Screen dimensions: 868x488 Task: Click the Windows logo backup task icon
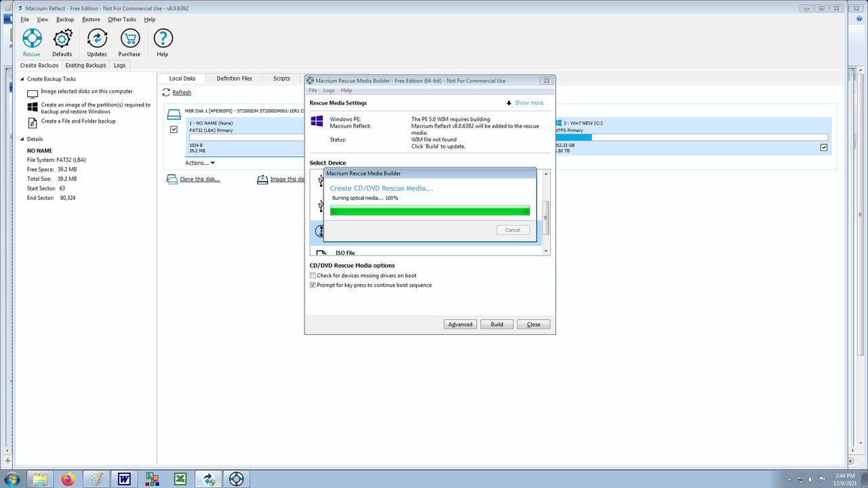click(x=33, y=108)
